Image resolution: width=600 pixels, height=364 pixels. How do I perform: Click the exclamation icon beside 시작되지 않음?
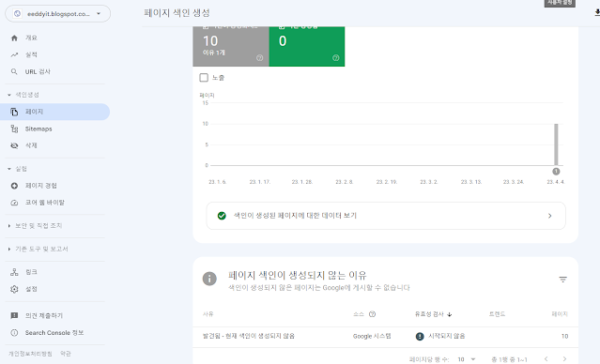tap(420, 337)
